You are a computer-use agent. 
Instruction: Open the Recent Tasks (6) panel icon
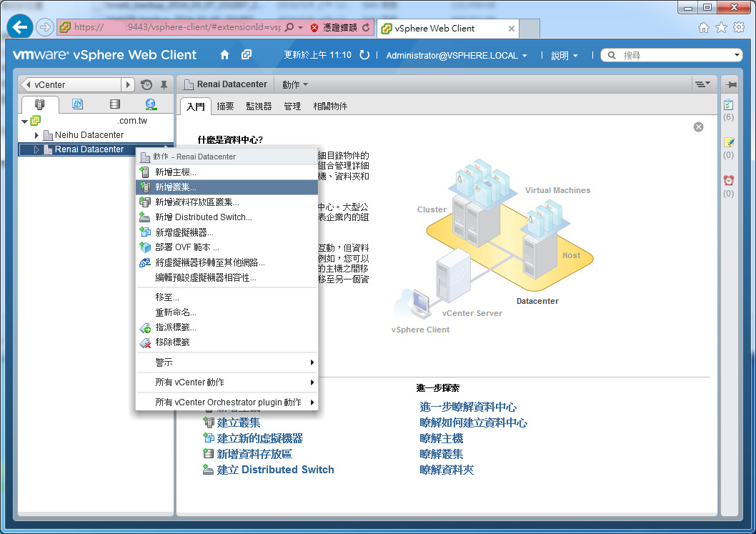pyautogui.click(x=727, y=106)
